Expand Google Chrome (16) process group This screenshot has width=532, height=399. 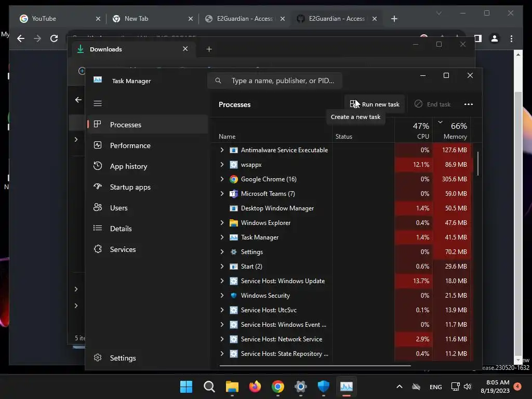pos(222,179)
